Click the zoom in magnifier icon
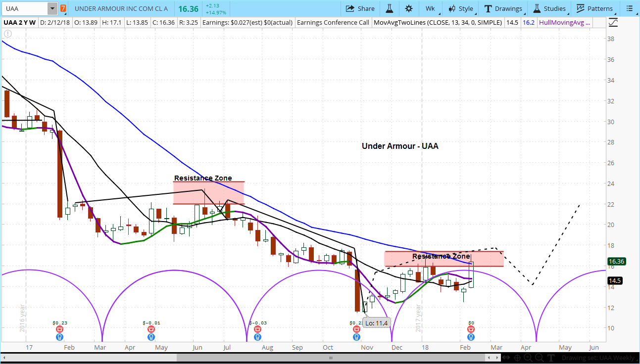The image size is (640, 364). tap(529, 358)
